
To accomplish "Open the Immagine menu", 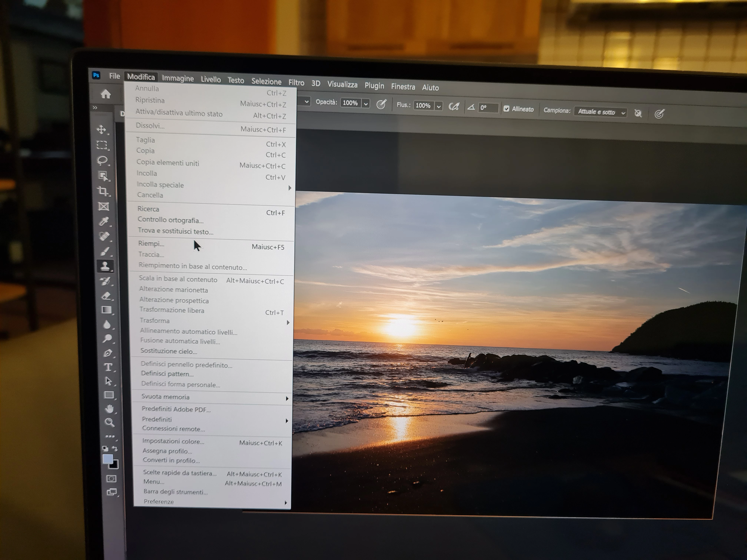I will pyautogui.click(x=178, y=78).
